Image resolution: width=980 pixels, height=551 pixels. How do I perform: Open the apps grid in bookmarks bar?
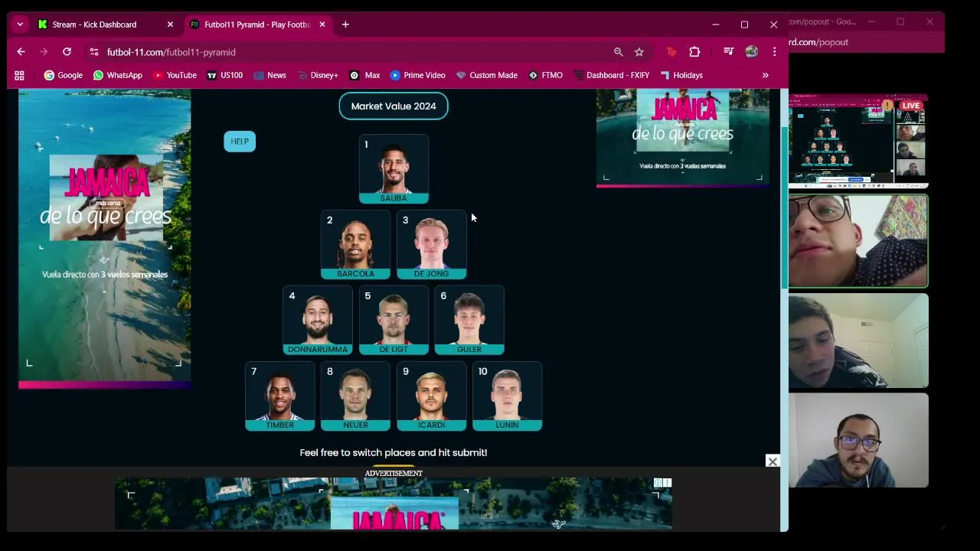[x=19, y=75]
